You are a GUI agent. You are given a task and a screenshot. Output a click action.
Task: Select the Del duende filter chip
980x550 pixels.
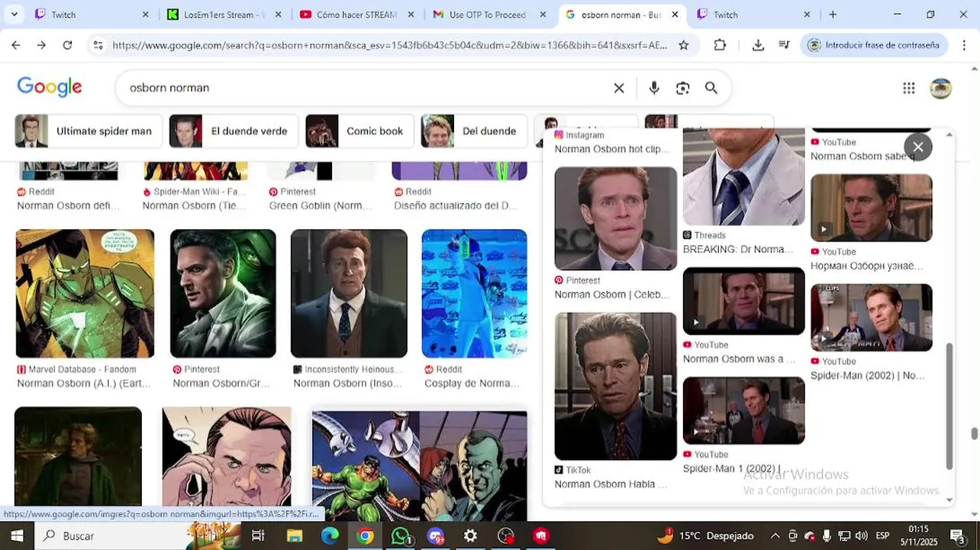click(x=474, y=131)
